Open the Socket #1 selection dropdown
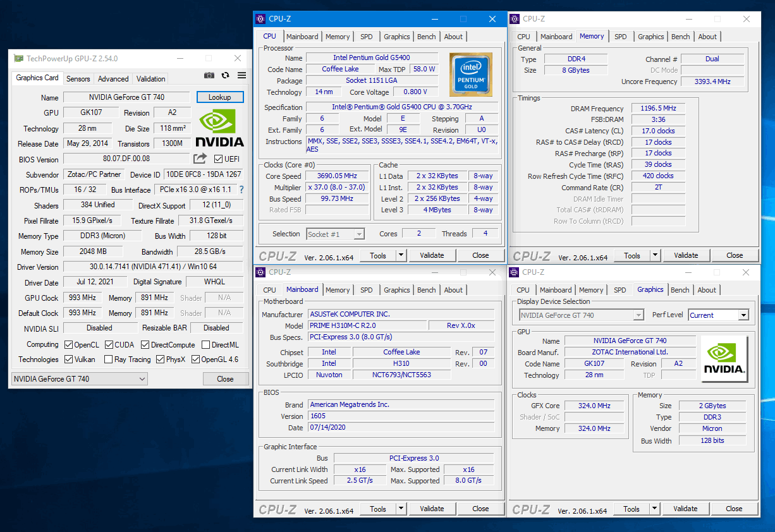Viewport: 775px width, 532px height. pos(336,234)
